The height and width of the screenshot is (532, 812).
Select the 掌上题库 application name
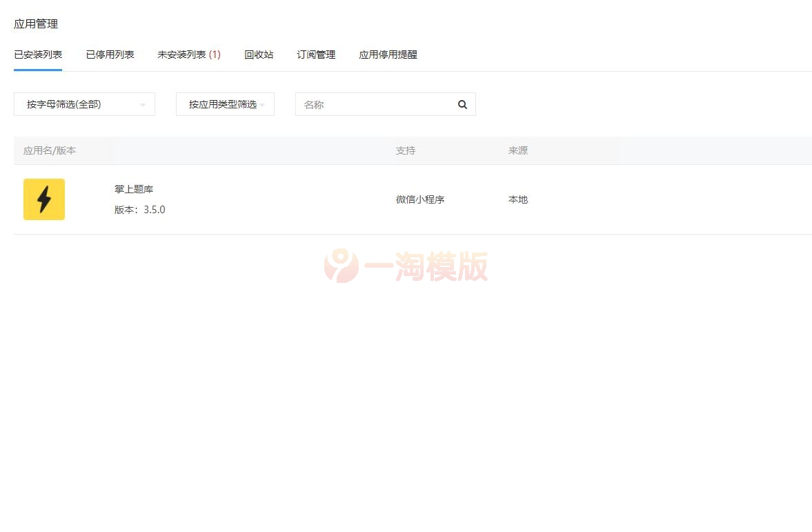coord(133,188)
